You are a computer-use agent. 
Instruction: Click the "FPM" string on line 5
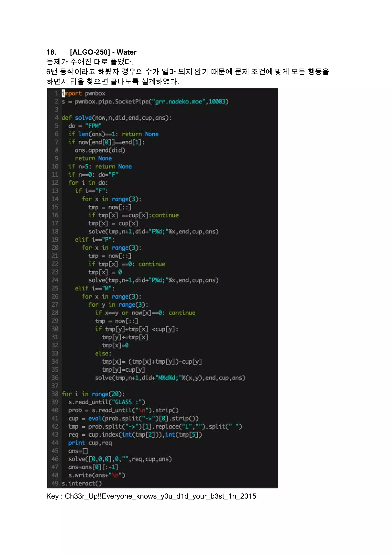point(93,126)
